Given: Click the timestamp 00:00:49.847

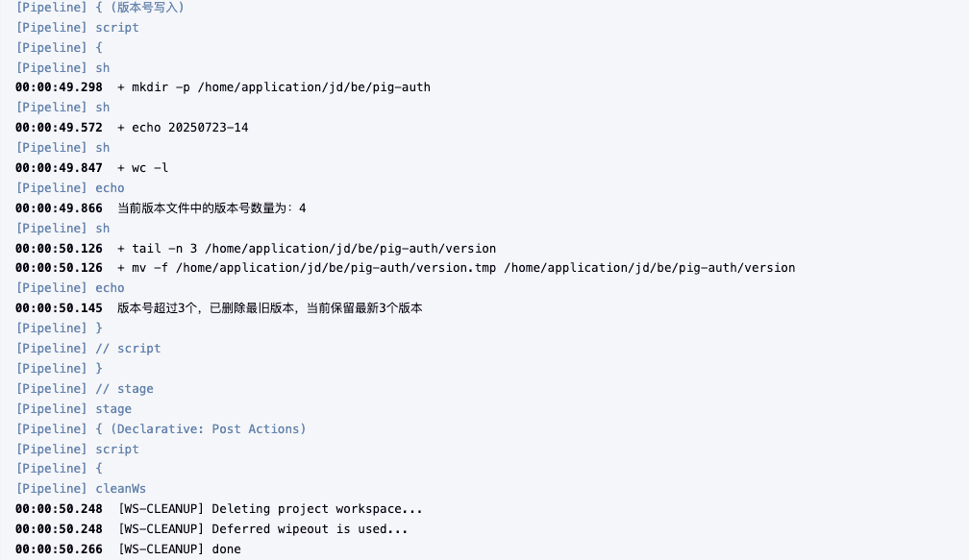Looking at the screenshot, I should click(59, 168).
